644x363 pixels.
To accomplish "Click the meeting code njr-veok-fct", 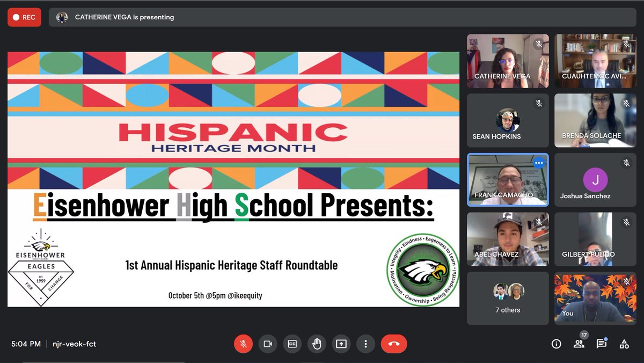I will pyautogui.click(x=74, y=344).
